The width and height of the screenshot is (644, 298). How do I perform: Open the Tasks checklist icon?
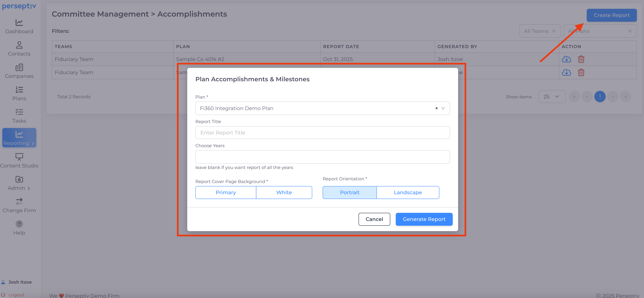(x=19, y=112)
